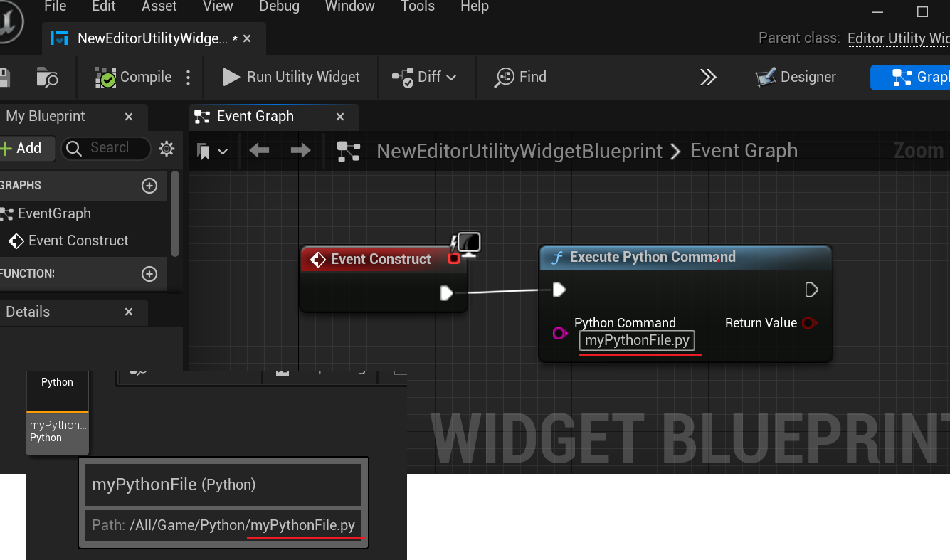Click Event Construct execution output pin

(x=447, y=292)
